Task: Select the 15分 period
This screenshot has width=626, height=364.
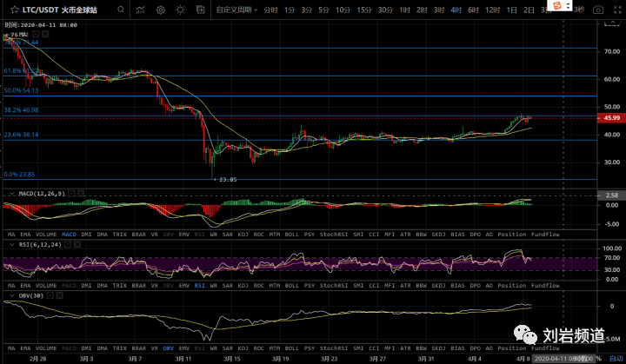Action: (x=363, y=10)
